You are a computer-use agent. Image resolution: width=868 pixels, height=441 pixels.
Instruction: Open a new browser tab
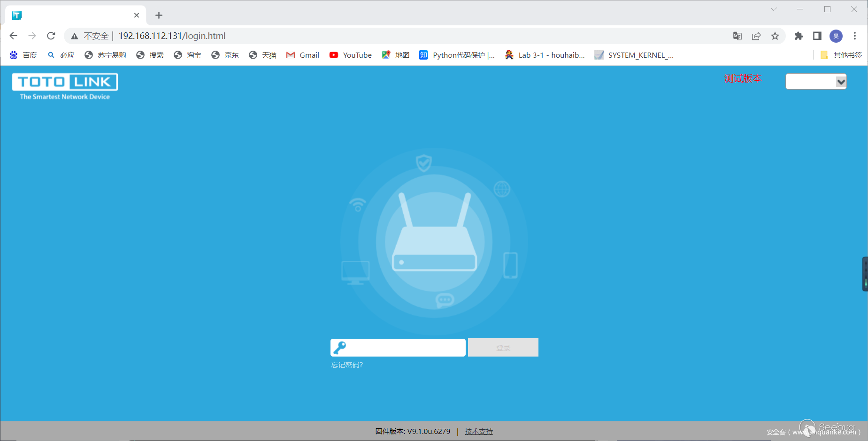[159, 15]
